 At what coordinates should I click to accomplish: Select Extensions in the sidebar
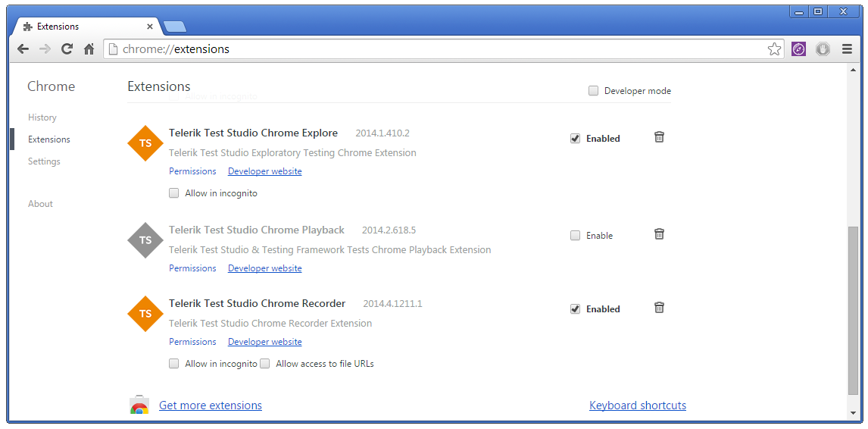(49, 139)
